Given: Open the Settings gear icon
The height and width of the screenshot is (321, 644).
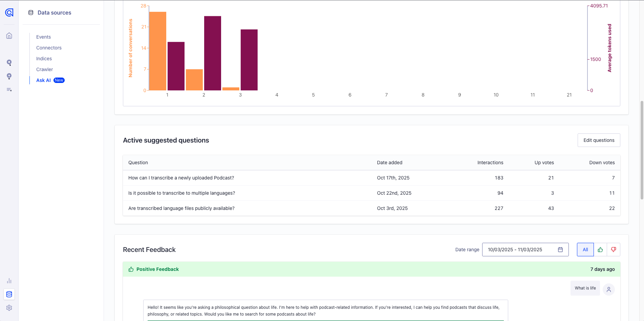Looking at the screenshot, I should [9, 308].
